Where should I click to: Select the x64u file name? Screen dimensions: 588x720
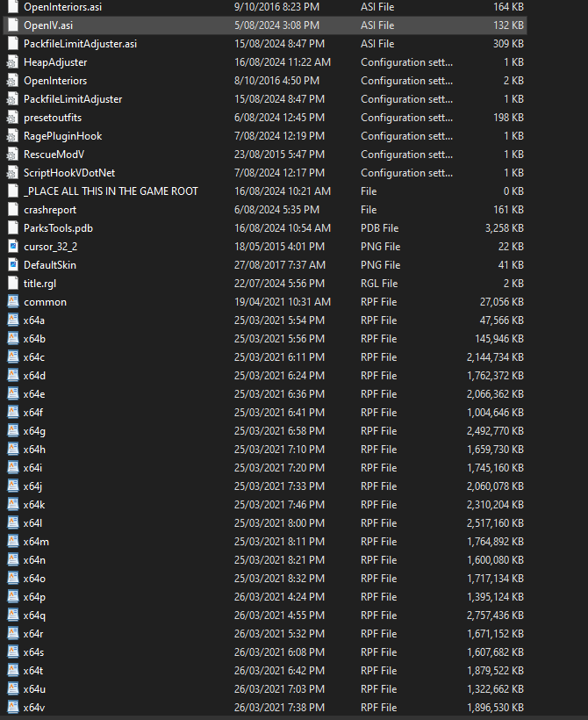click(x=34, y=689)
